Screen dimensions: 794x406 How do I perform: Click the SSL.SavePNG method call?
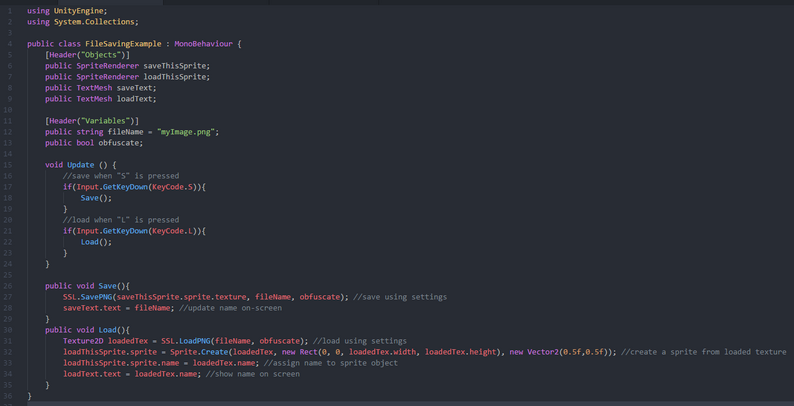[88, 296]
